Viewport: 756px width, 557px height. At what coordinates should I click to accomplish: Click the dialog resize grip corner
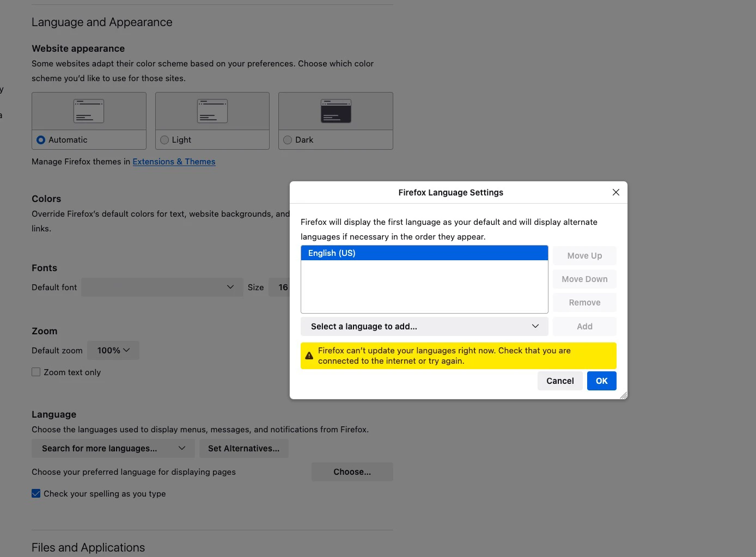coord(624,395)
